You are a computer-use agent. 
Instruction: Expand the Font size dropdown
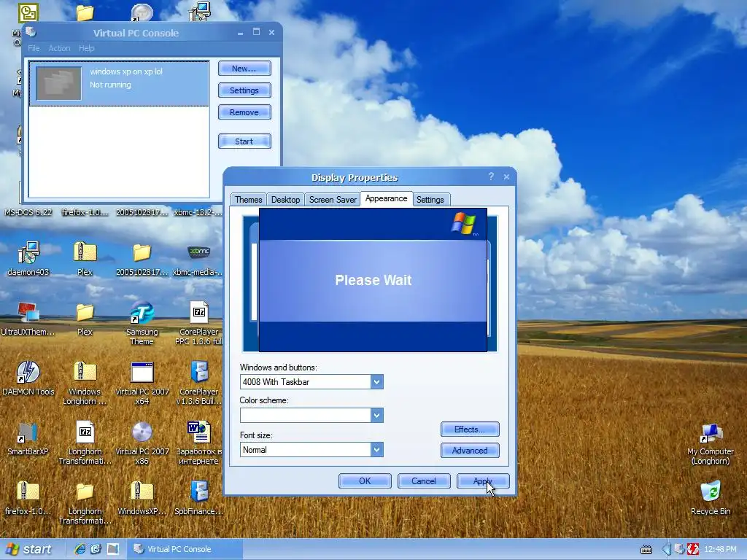(x=377, y=449)
